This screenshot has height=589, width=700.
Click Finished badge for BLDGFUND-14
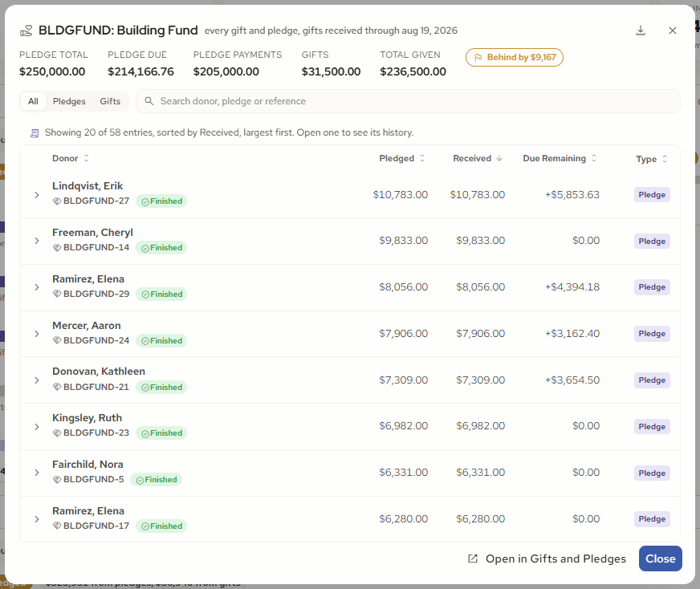click(161, 248)
